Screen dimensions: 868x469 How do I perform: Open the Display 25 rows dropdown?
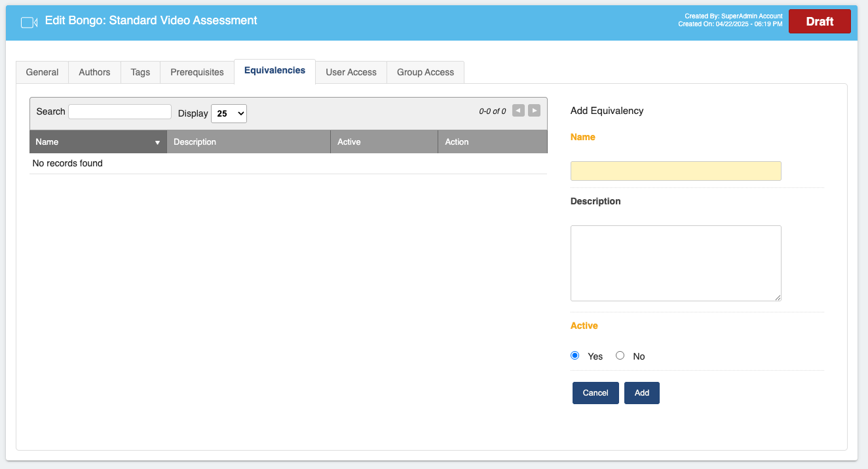(229, 113)
